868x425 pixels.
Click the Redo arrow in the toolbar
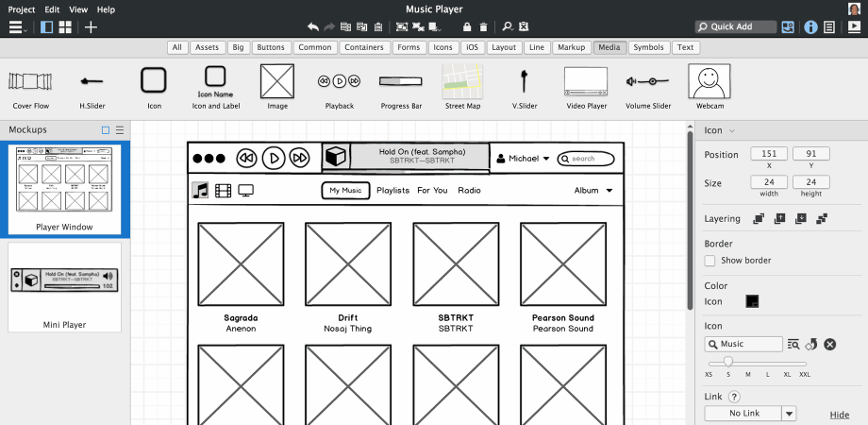pyautogui.click(x=329, y=26)
